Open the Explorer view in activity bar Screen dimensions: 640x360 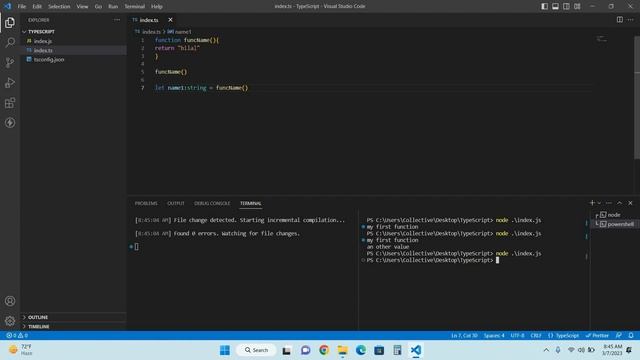click(10, 22)
